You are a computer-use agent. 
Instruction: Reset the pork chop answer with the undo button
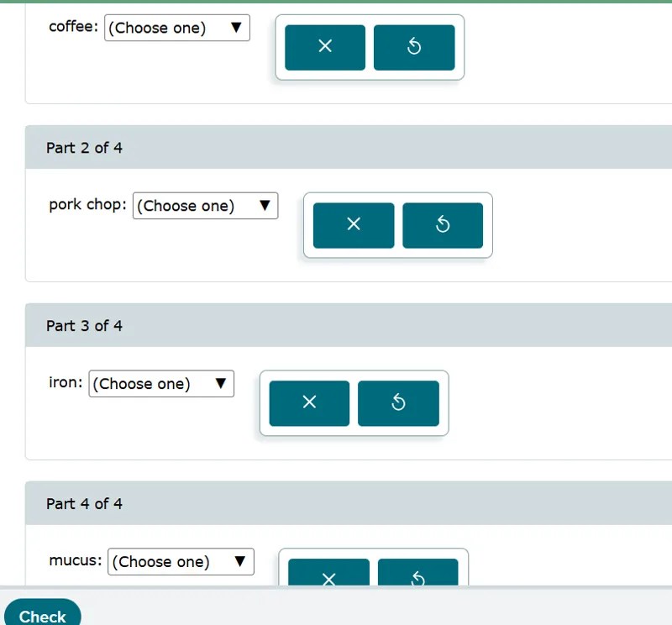click(443, 225)
